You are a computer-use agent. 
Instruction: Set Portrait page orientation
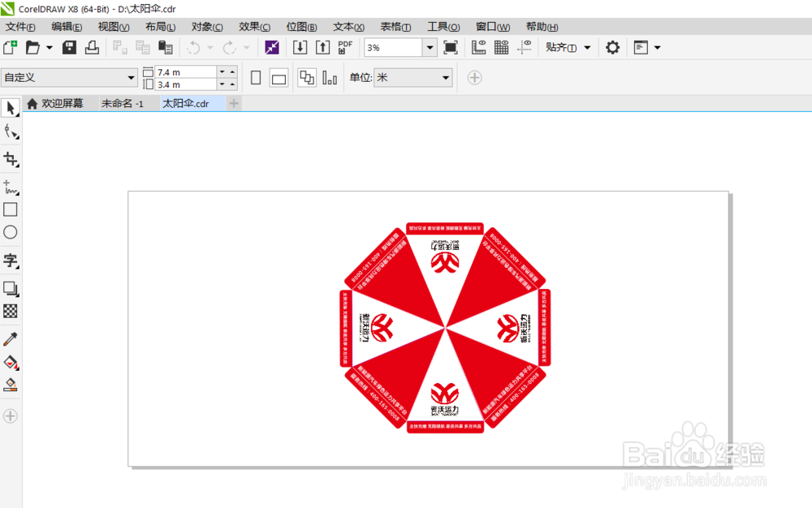pos(256,78)
